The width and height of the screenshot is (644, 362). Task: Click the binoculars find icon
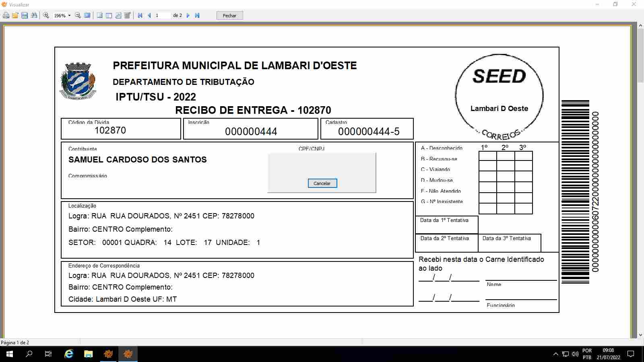[34, 15]
